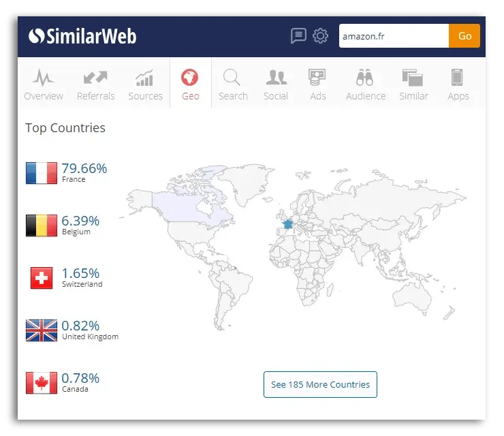Open settings via the gear icon
The width and height of the screenshot is (504, 436).
(320, 35)
